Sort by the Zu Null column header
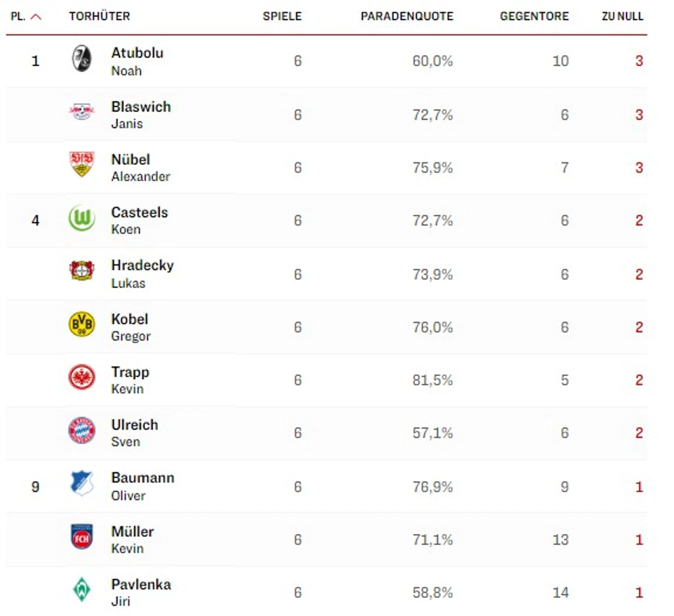This screenshot has width=674, height=616. coord(622,17)
